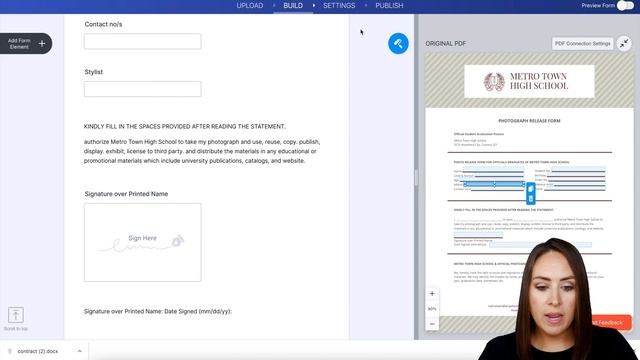Select the Stylist label

[93, 72]
